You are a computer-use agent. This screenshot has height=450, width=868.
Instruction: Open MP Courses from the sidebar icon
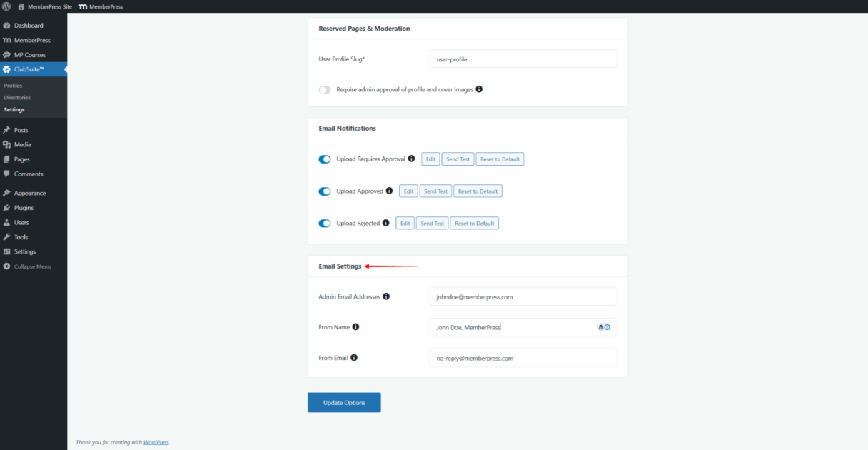(8, 54)
